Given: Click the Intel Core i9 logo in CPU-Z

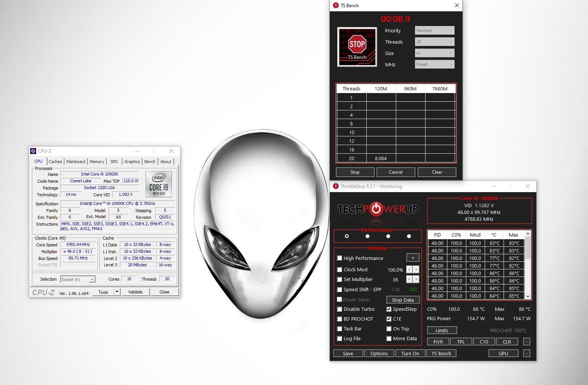Looking at the screenshot, I should 159,184.
